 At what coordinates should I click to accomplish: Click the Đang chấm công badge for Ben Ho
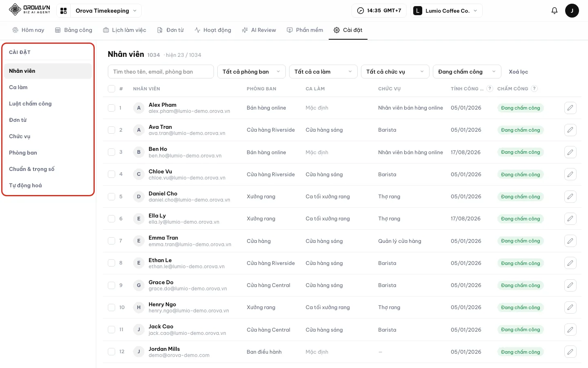click(x=521, y=152)
